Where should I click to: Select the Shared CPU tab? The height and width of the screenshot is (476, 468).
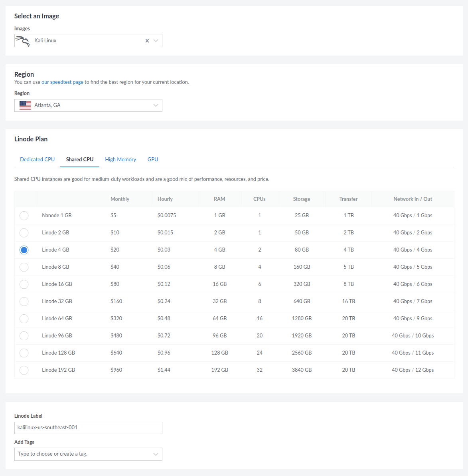[x=80, y=159]
